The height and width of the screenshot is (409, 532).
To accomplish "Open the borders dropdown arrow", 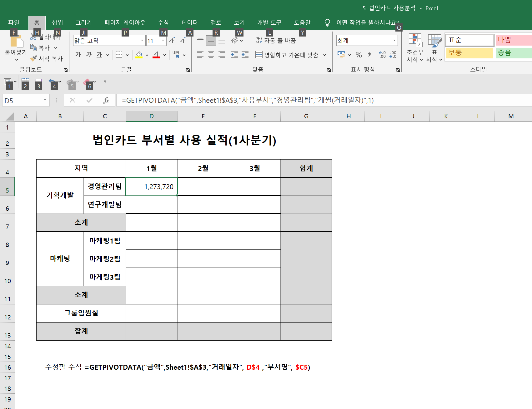I will pos(127,55).
